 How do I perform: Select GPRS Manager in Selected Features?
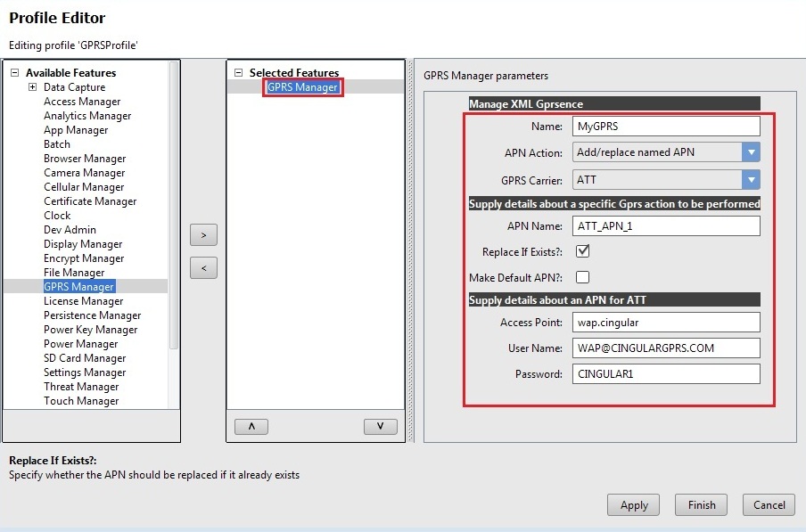tap(302, 87)
